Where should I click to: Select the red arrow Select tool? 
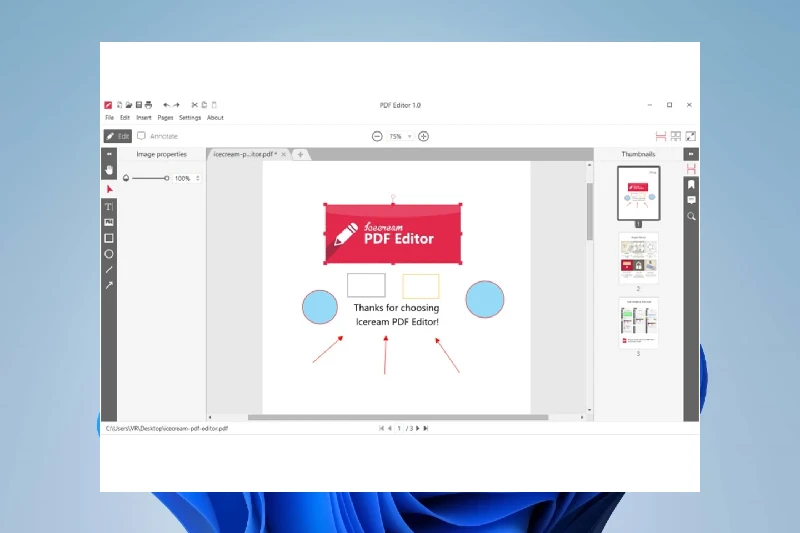[x=109, y=190]
